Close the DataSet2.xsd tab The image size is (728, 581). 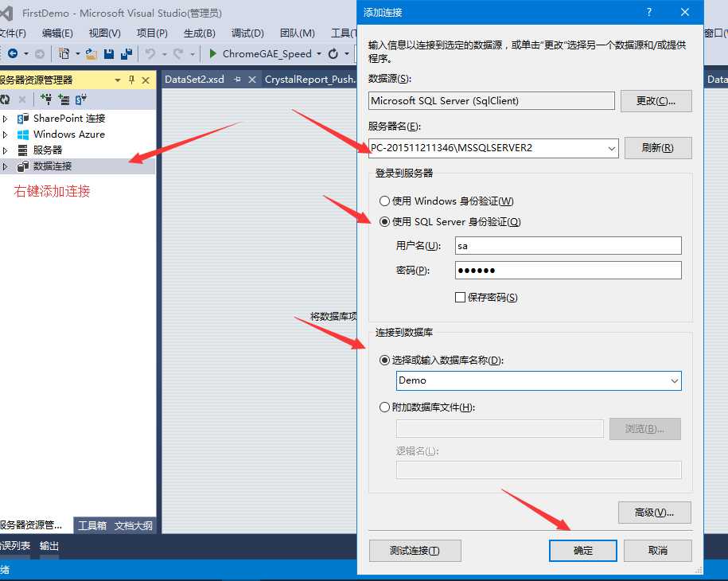pyautogui.click(x=252, y=80)
